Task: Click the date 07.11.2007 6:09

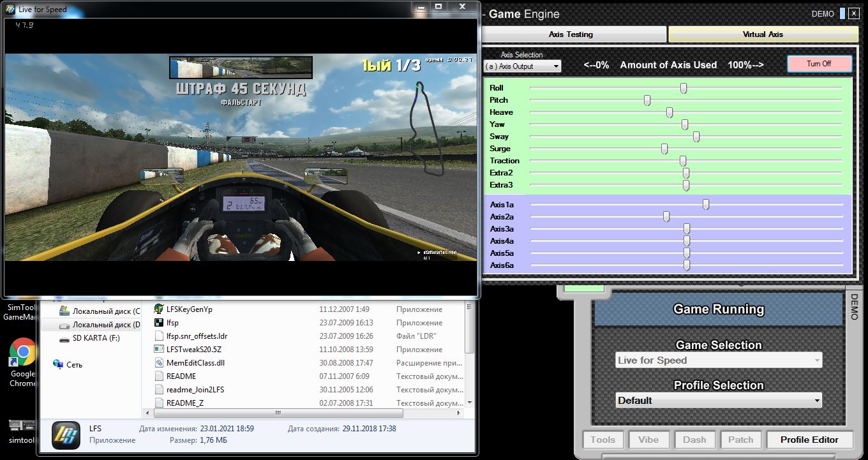Action: (344, 376)
